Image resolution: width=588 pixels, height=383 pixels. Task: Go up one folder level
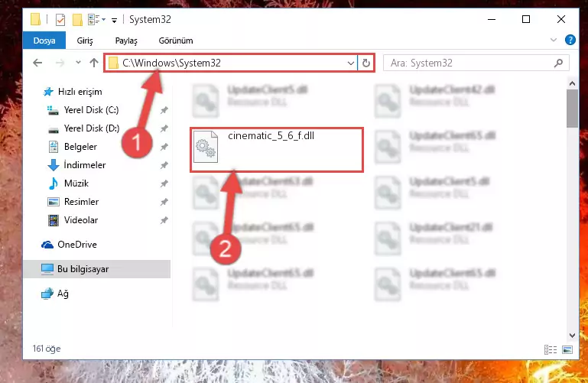(94, 63)
